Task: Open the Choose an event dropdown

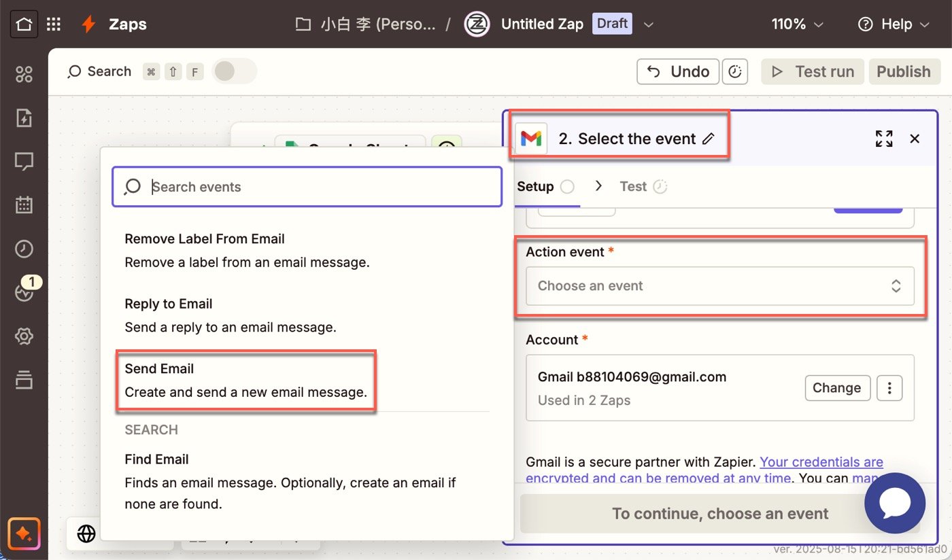Action: click(x=720, y=286)
